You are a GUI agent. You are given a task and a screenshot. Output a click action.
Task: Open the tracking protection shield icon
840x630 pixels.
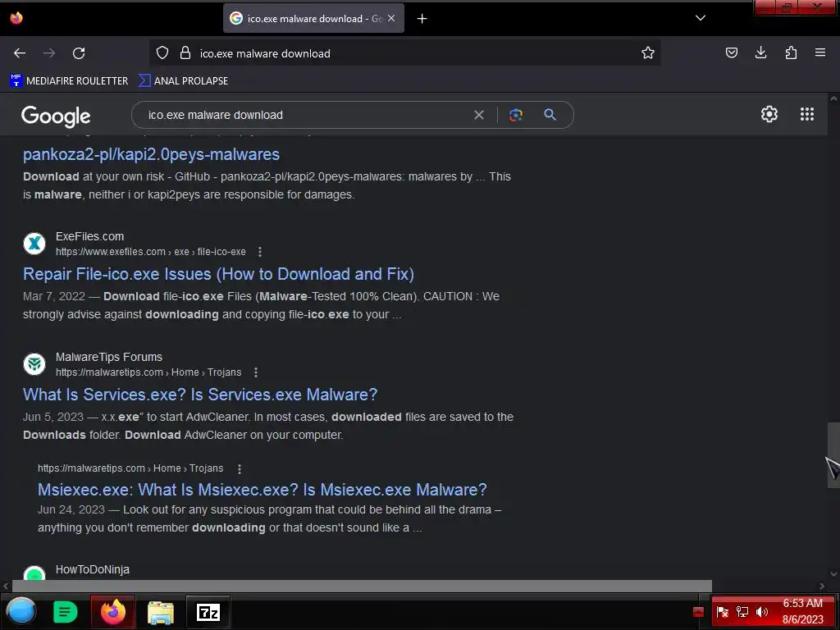162,53
